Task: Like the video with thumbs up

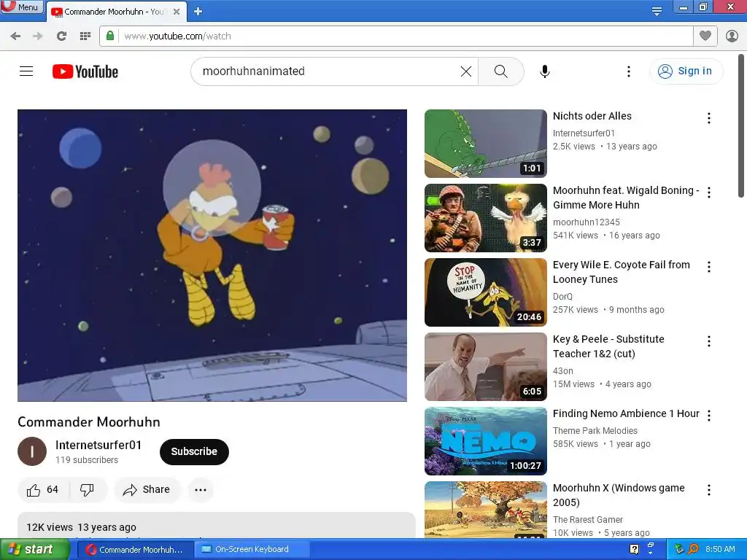Action: pos(43,489)
